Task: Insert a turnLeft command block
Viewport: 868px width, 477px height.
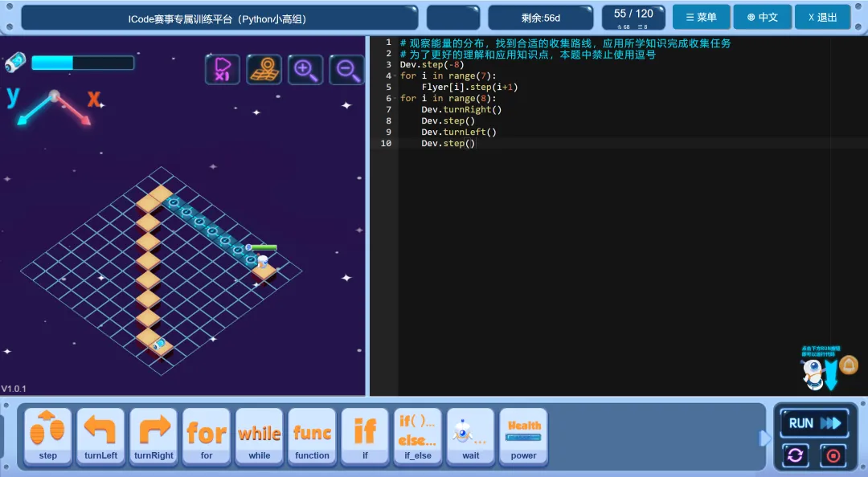Action: (x=100, y=437)
